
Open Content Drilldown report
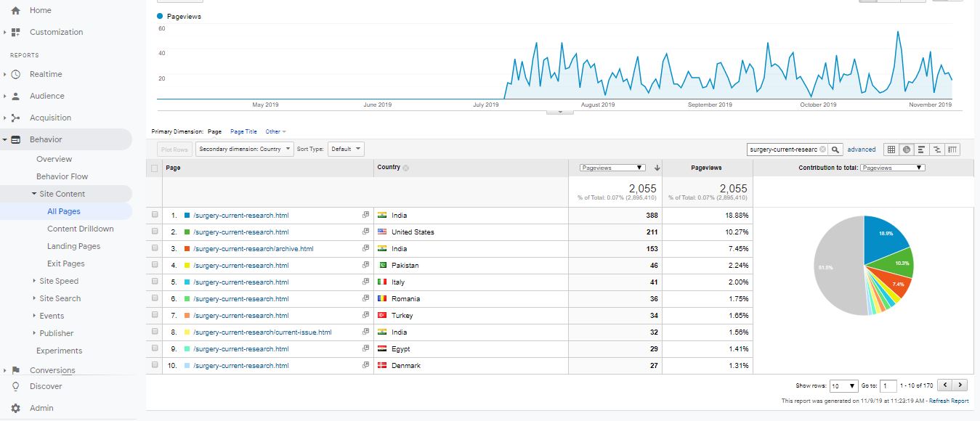(x=81, y=229)
